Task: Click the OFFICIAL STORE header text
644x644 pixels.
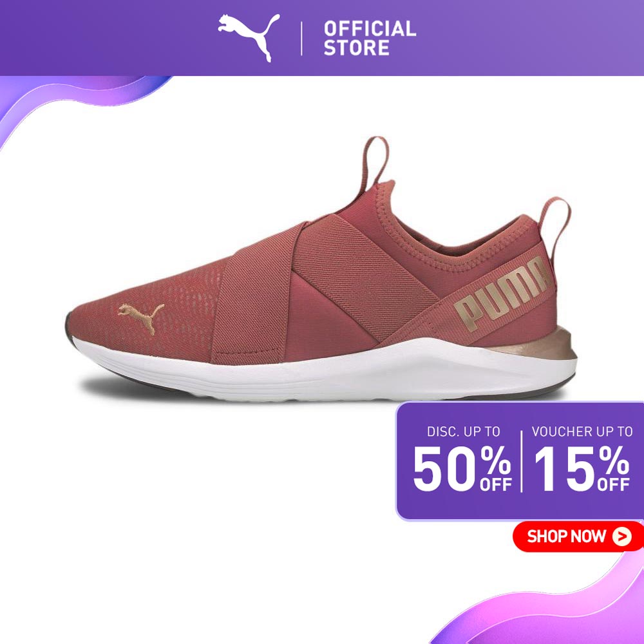Action: [x=370, y=38]
